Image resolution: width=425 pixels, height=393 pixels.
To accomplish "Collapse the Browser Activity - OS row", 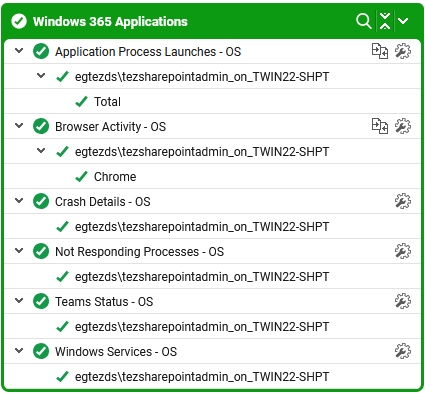I will click(x=19, y=126).
